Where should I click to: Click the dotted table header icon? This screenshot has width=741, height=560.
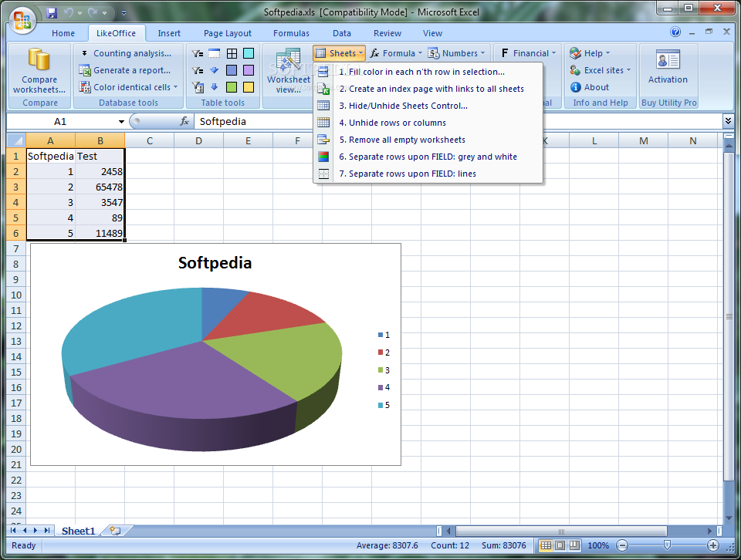point(215,53)
